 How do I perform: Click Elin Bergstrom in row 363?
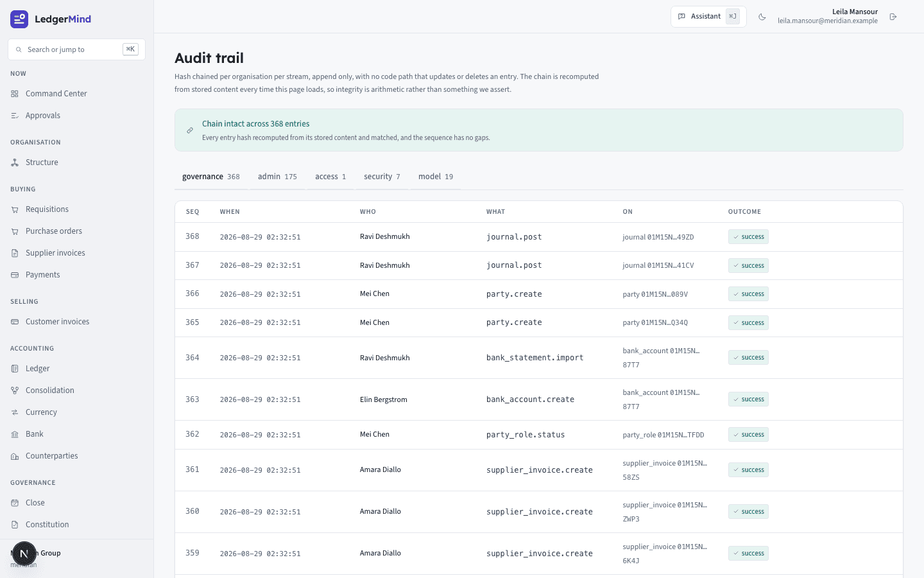[384, 399]
